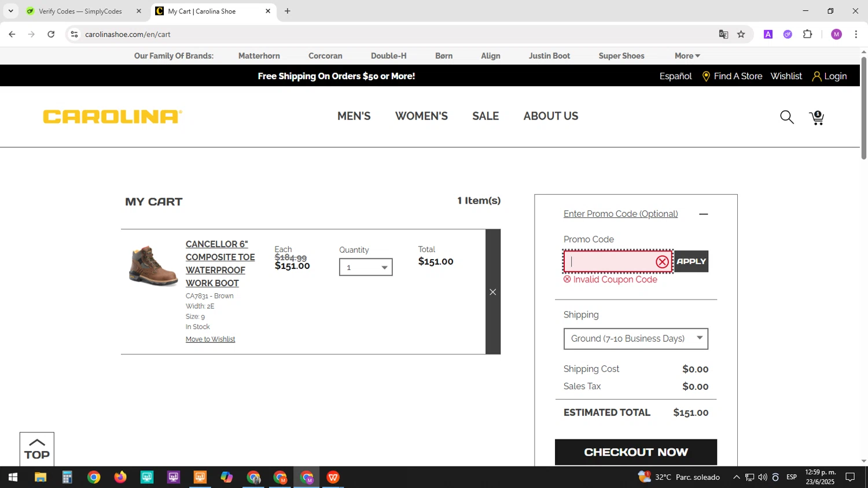Open Calculator from the taskbar
The image size is (868, 488).
pyautogui.click(x=67, y=477)
